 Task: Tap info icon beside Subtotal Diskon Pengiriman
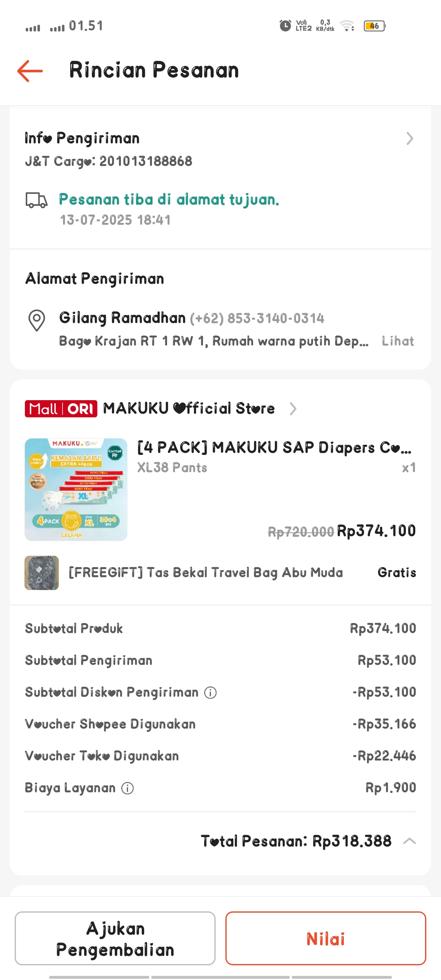coord(210,693)
